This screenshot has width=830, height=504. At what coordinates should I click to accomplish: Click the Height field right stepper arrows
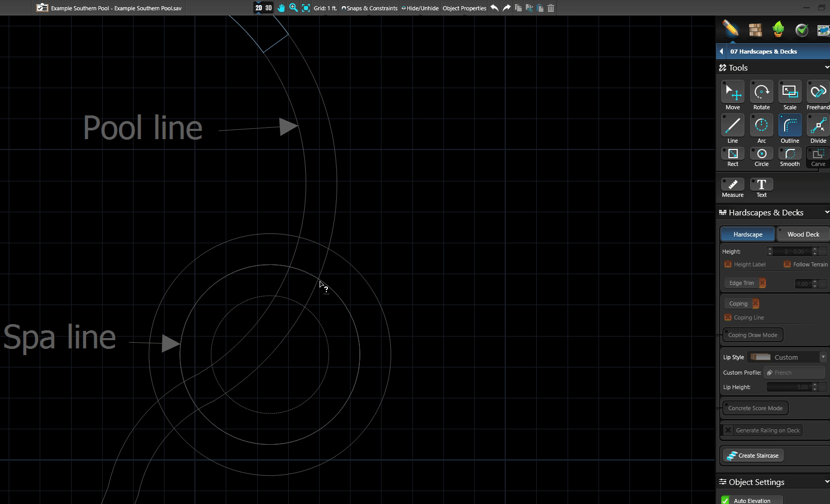[x=815, y=251]
